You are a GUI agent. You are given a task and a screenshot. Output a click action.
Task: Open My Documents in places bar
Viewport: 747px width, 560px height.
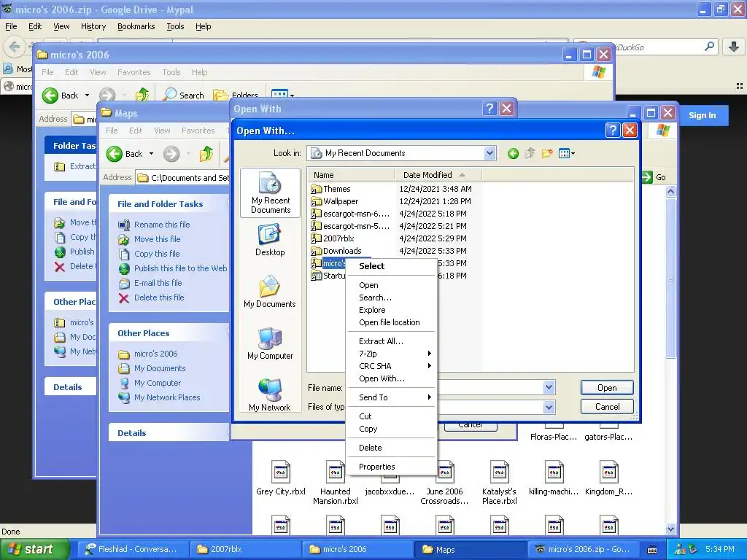coord(270,292)
